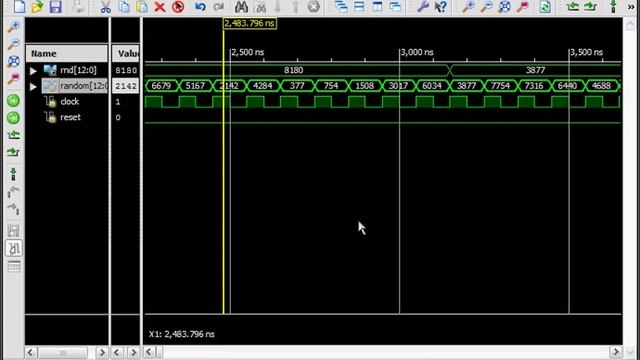The width and height of the screenshot is (640, 360).
Task: Click Zoom In magnifier in top toolbar
Action: pos(468,6)
